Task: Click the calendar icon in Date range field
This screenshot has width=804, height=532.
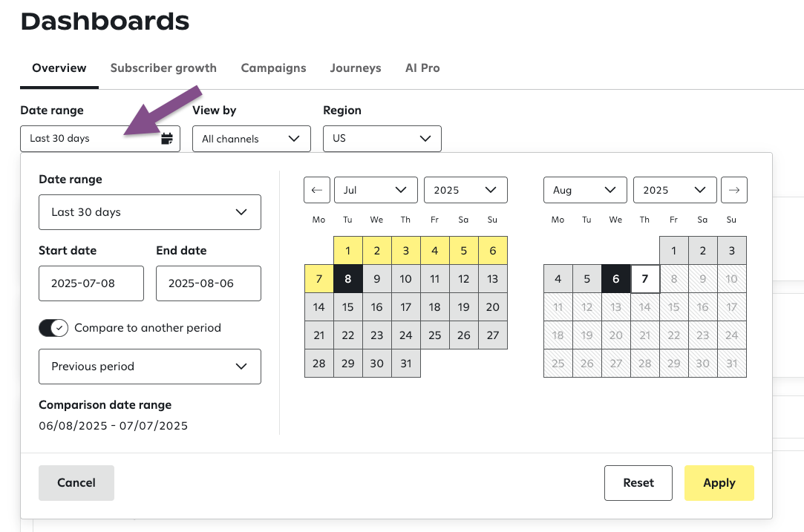Action: click(x=167, y=139)
